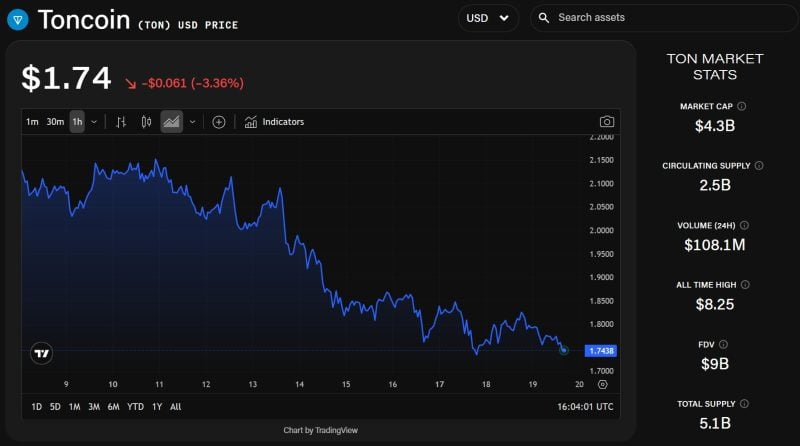Open the USD currency dropdown
This screenshot has height=446, width=800.
pos(488,18)
